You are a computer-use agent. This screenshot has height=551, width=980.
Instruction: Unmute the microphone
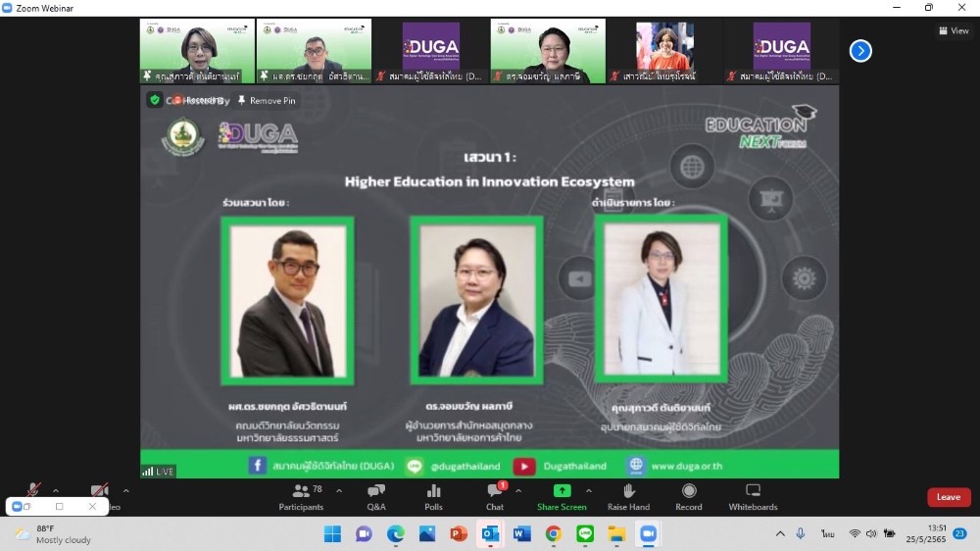coord(33,491)
